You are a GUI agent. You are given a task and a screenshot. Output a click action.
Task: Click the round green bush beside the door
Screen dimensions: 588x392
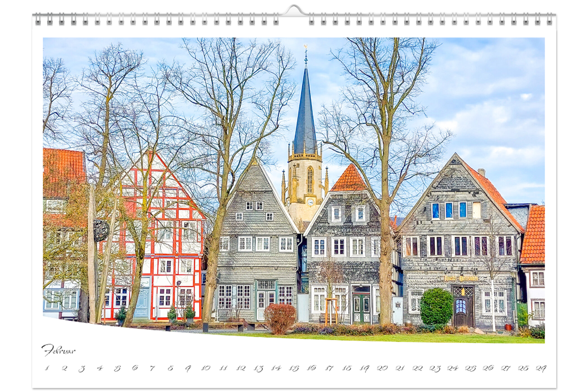(436, 306)
